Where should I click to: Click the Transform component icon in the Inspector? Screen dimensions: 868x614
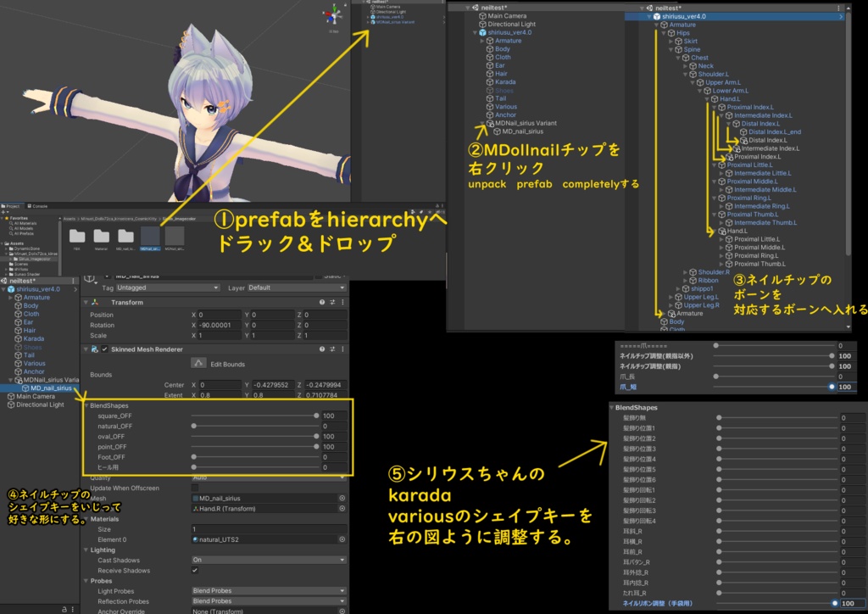coord(94,303)
